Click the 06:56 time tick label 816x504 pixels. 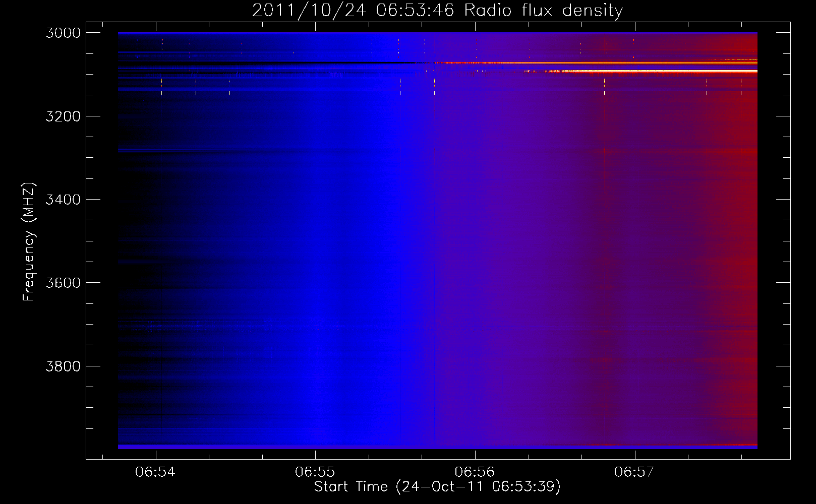pyautogui.click(x=475, y=472)
